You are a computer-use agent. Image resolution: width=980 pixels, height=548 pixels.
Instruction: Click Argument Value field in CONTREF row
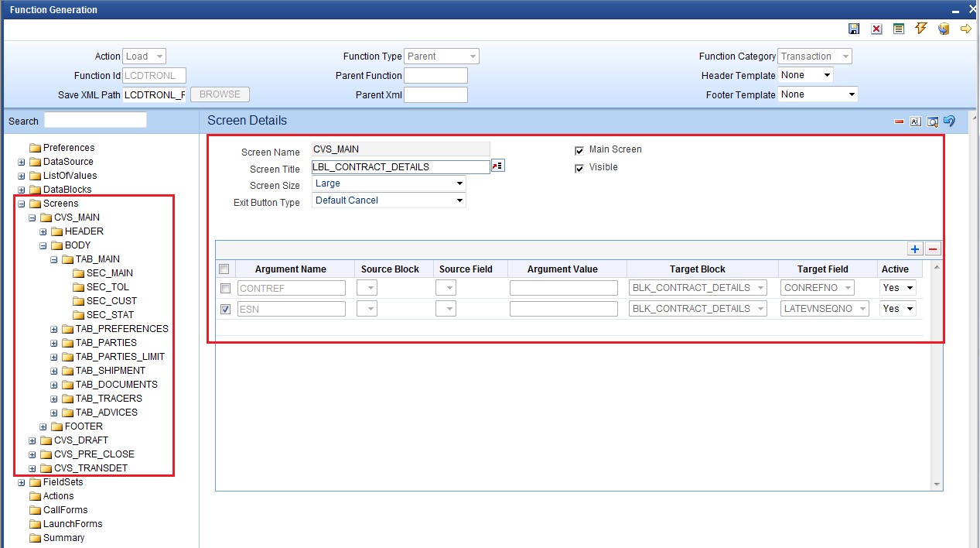564,288
